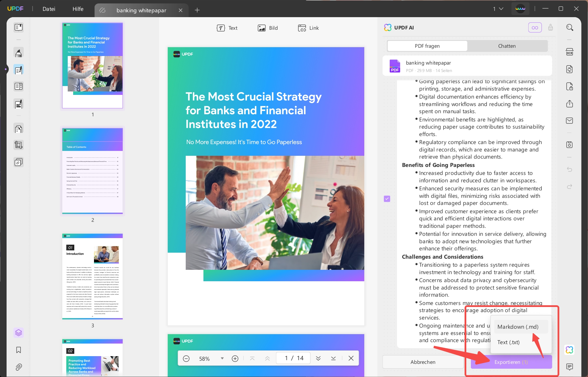The image size is (588, 377).
Task: Open the comment panel icon at bottom right
Action: coord(569,367)
